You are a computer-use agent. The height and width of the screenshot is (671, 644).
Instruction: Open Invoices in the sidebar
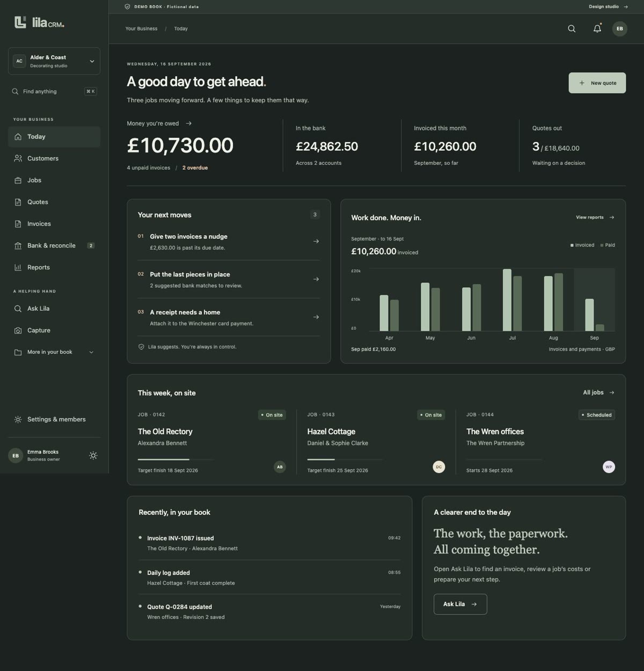tap(54, 224)
